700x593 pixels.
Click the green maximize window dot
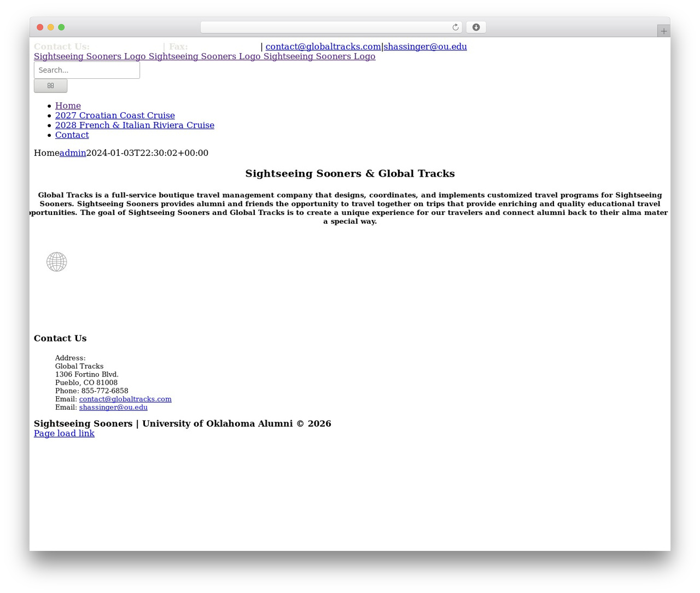pos(61,27)
